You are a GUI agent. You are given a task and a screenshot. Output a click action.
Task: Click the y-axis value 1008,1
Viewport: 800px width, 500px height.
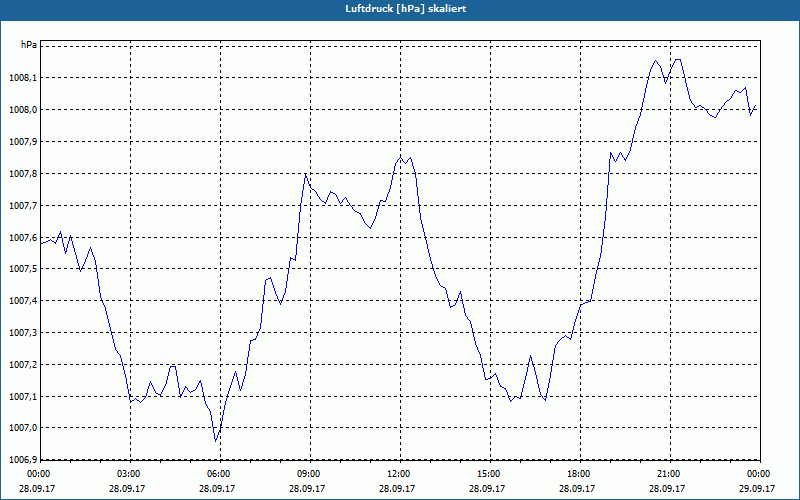(x=23, y=78)
